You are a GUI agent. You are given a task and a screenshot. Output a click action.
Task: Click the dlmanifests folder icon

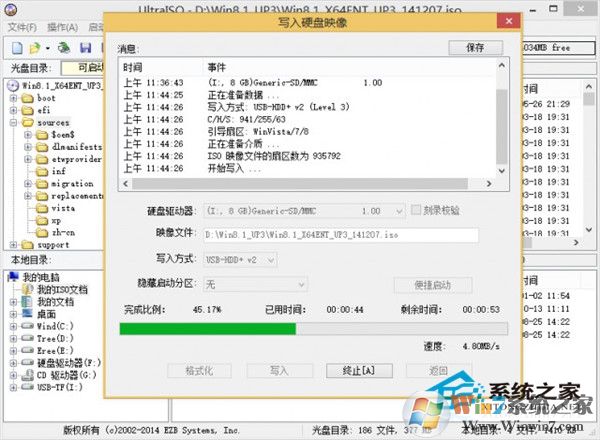coord(42,147)
